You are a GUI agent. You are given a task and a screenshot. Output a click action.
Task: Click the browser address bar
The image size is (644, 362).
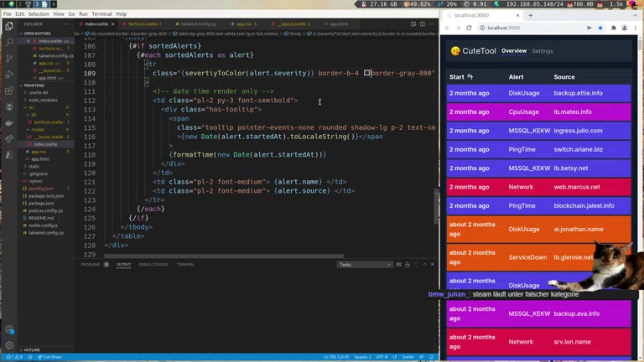pos(532,28)
